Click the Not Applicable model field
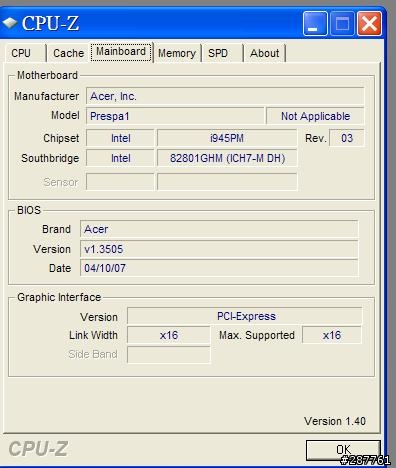This screenshot has width=396, height=468. tap(315, 116)
